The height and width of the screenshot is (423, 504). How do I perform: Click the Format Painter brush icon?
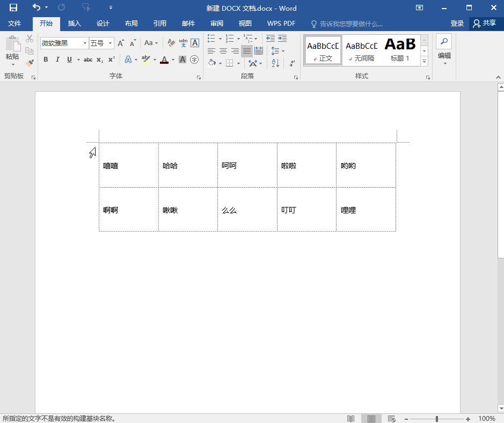pyautogui.click(x=30, y=63)
